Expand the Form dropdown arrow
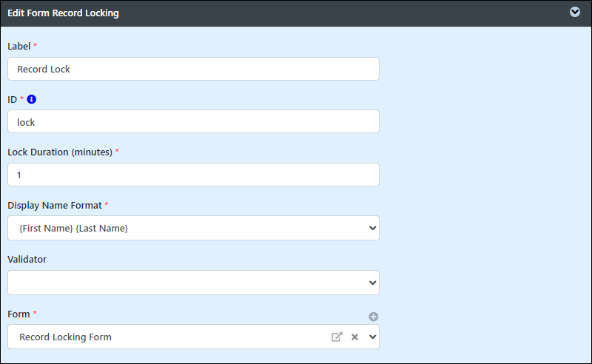This screenshot has height=364, width=592. (373, 337)
